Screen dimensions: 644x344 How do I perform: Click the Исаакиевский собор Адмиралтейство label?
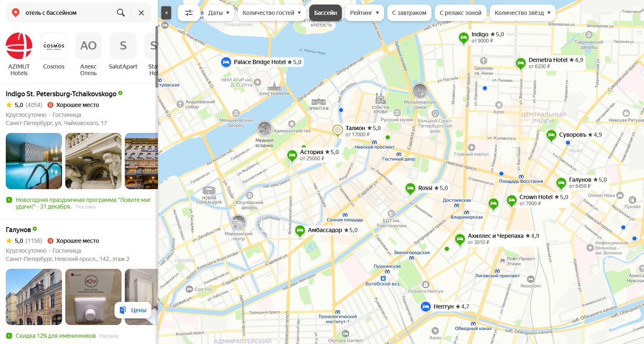tap(292, 131)
